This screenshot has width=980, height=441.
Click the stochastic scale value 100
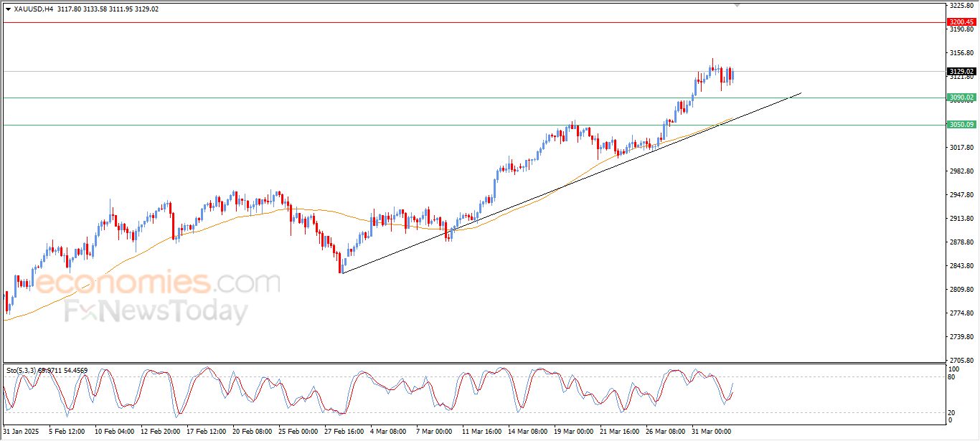tap(953, 369)
